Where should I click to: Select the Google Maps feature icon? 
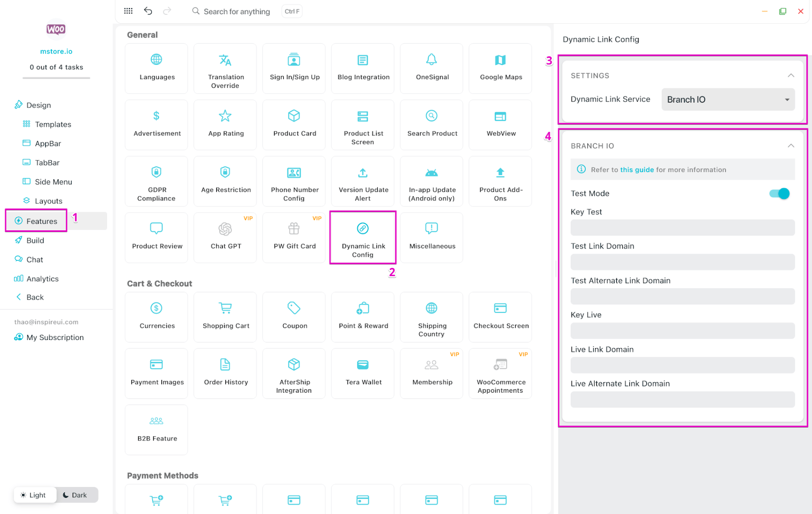click(500, 60)
